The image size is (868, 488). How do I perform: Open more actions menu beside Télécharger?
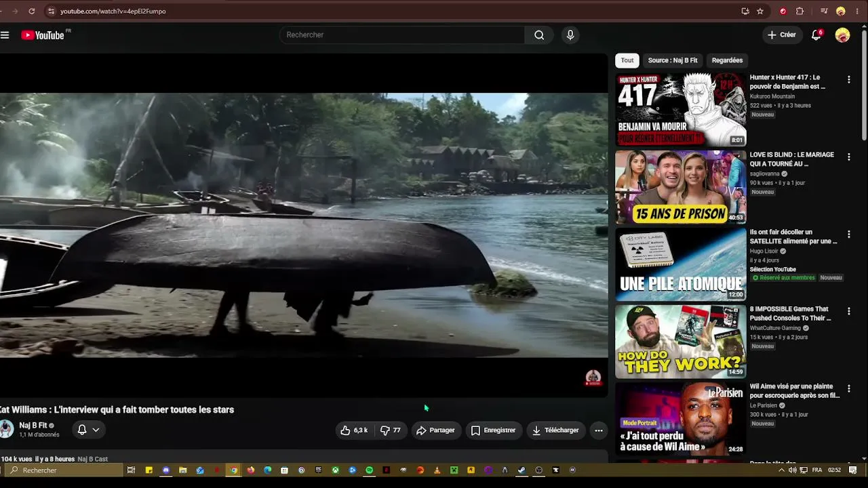pos(598,430)
